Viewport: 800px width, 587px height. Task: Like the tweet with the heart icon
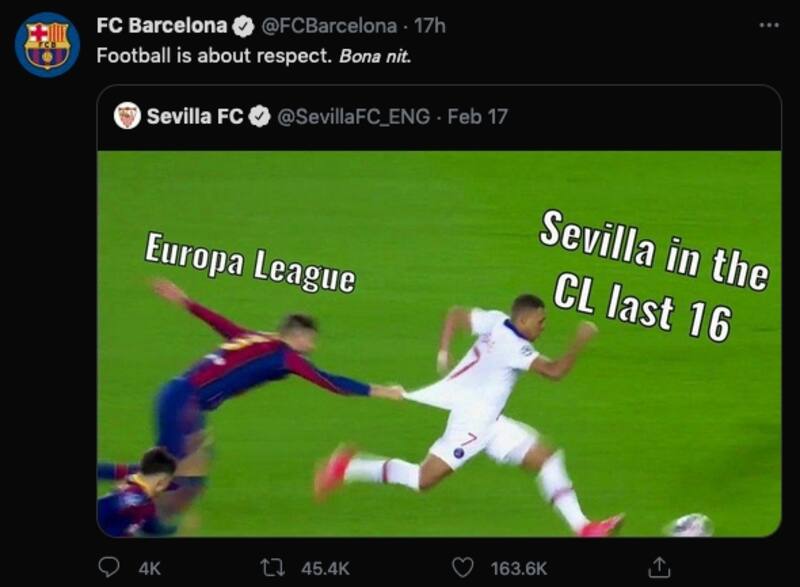[x=463, y=568]
